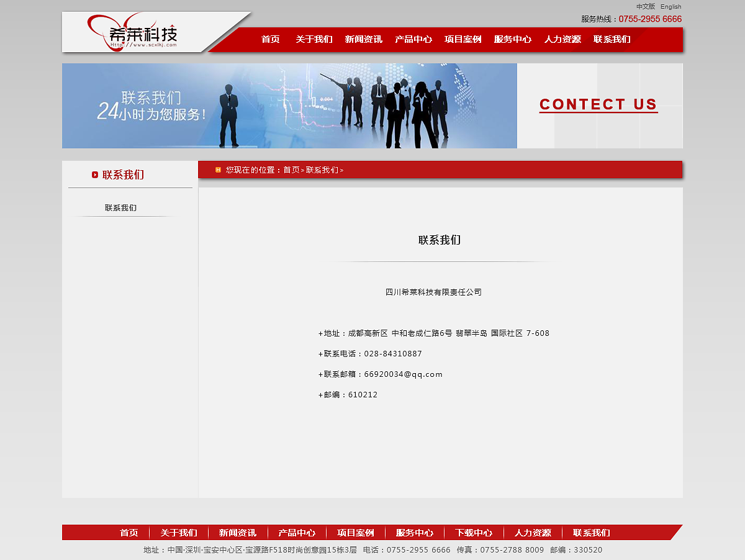Viewport: 745px width, 560px height.
Task: Click the 希莱科技 company logo
Action: click(143, 34)
